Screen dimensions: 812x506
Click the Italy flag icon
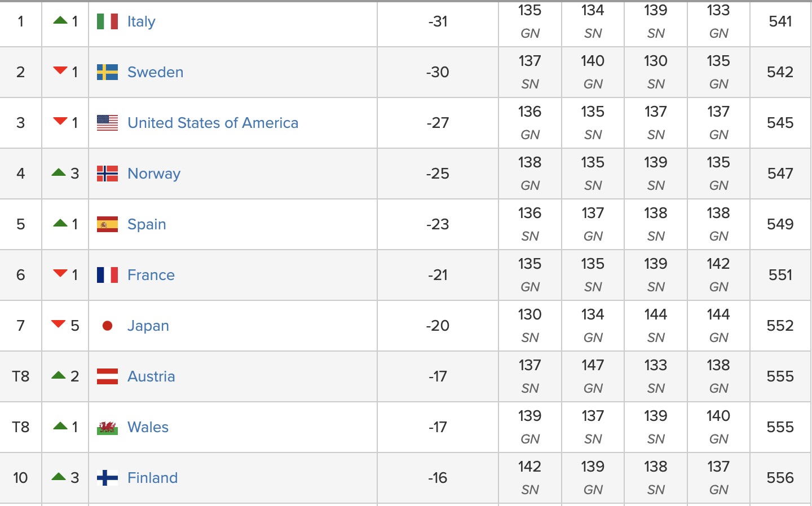[107, 21]
